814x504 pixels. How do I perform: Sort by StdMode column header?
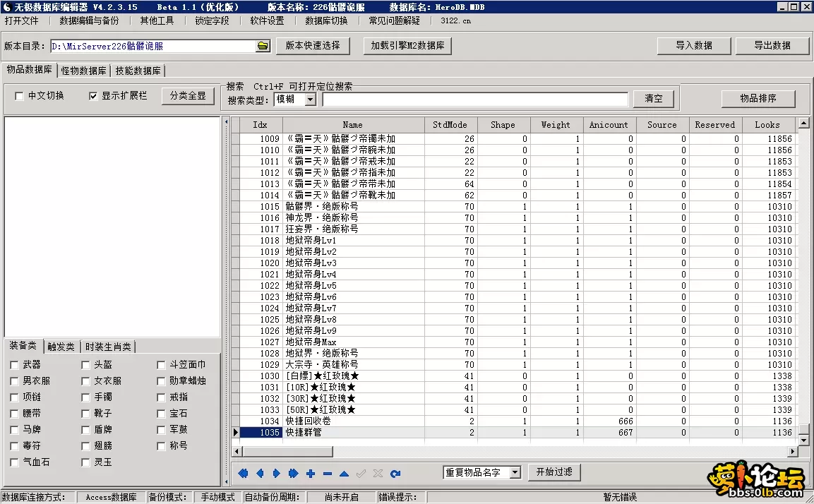pyautogui.click(x=450, y=125)
